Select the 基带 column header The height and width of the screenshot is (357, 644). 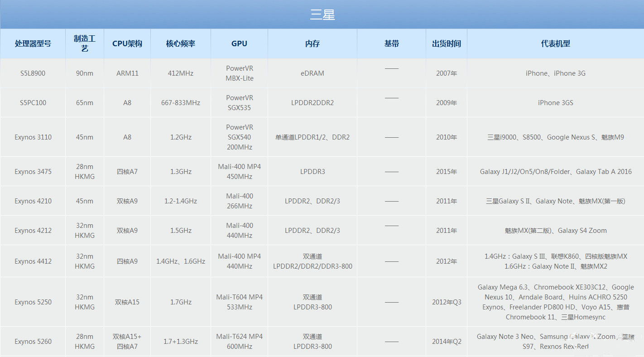coord(391,43)
